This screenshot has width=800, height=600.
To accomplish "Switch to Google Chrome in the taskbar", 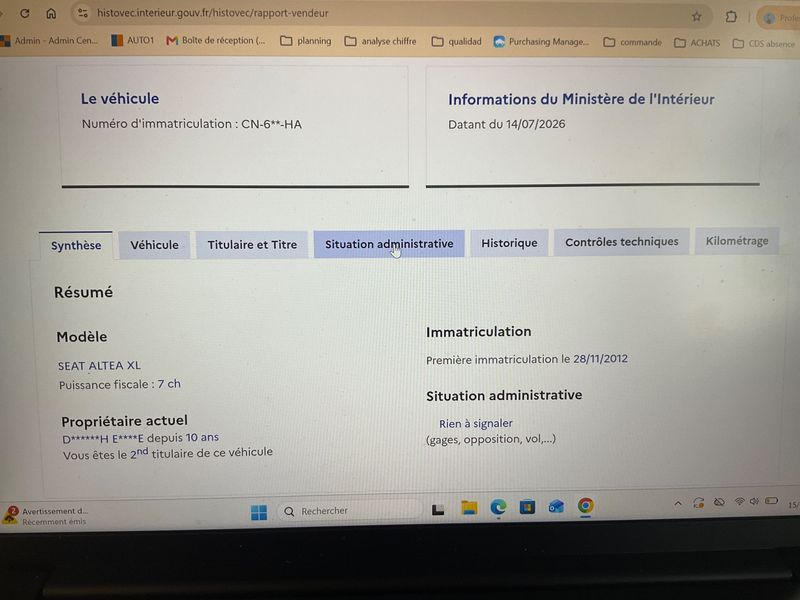I will (586, 505).
